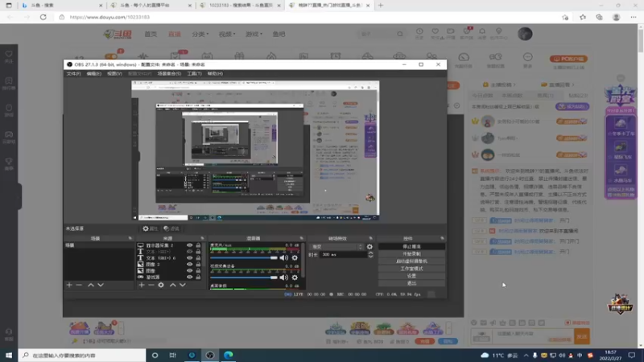Toggle the lock on 显示器采集 2 source
The image size is (644, 362).
(x=198, y=245)
